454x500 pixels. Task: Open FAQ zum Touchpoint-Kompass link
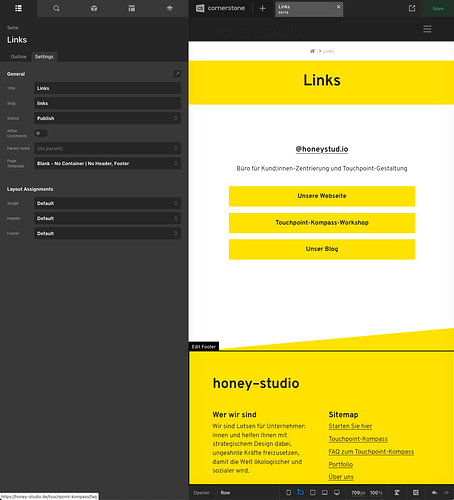point(371,452)
